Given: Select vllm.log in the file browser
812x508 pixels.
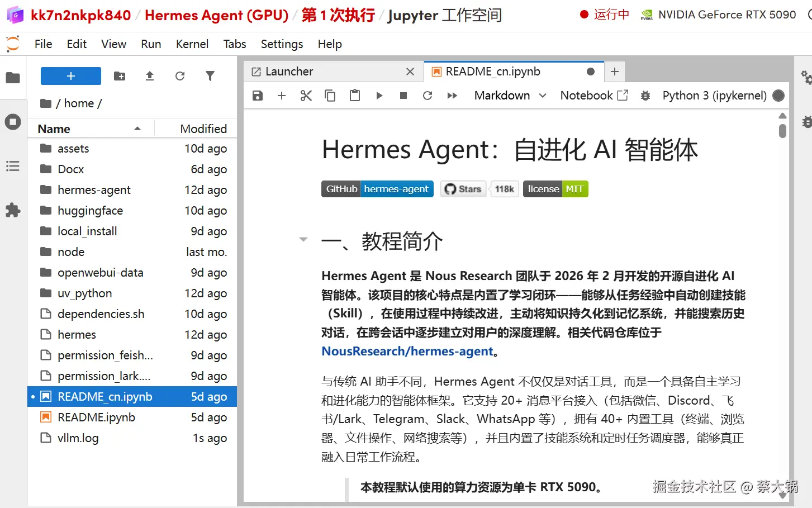Looking at the screenshot, I should [77, 438].
